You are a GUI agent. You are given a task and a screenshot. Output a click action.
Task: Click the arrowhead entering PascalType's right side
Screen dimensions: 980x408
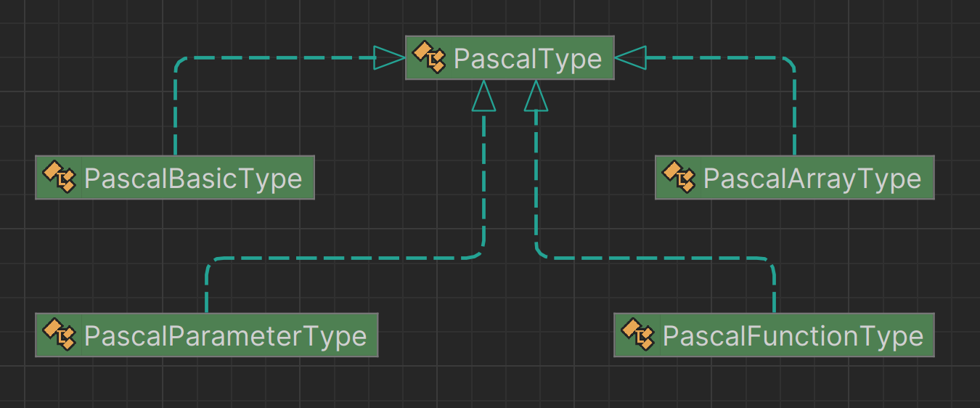630,57
